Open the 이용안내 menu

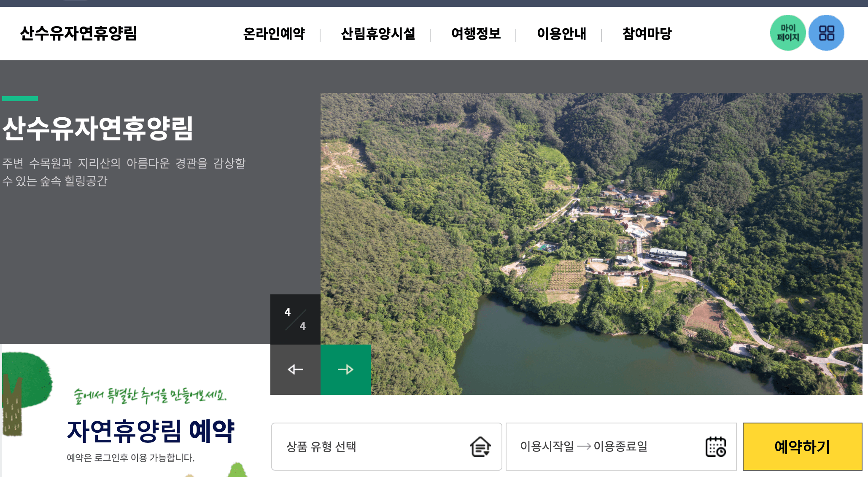pyautogui.click(x=561, y=34)
